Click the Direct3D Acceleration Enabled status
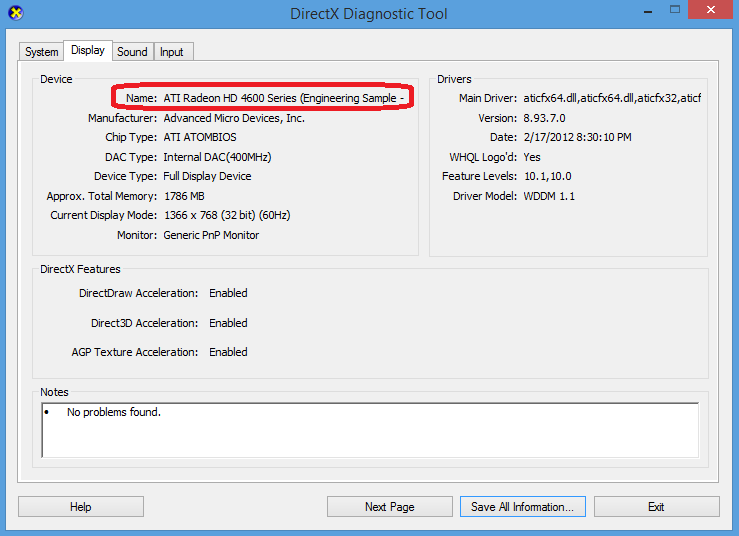Viewport: 739px width, 536px height. click(228, 323)
